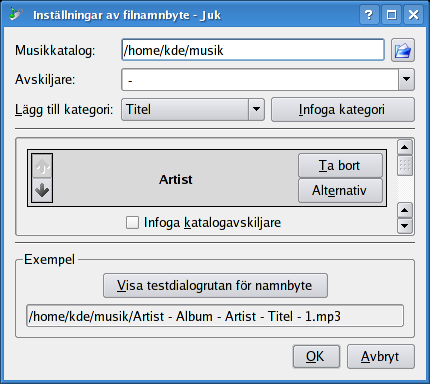Screen dimensions: 430x384
Task: Click the scrollbar up arrow at top
Action: click(405, 147)
